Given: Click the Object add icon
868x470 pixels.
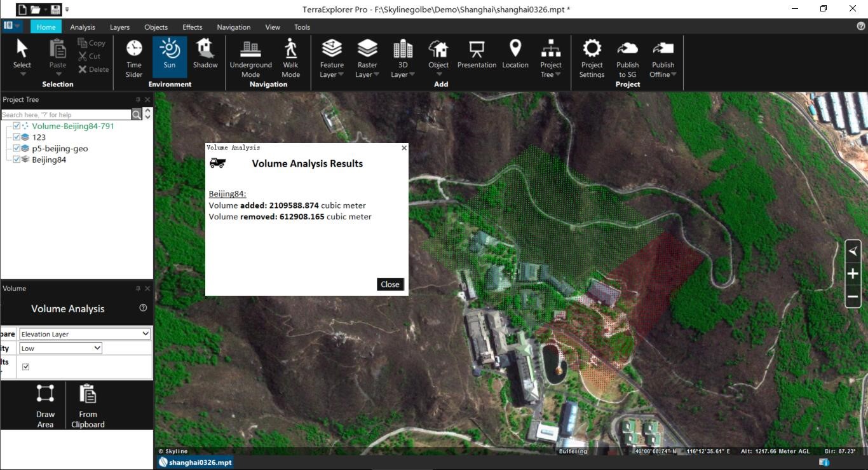Looking at the screenshot, I should 438,50.
